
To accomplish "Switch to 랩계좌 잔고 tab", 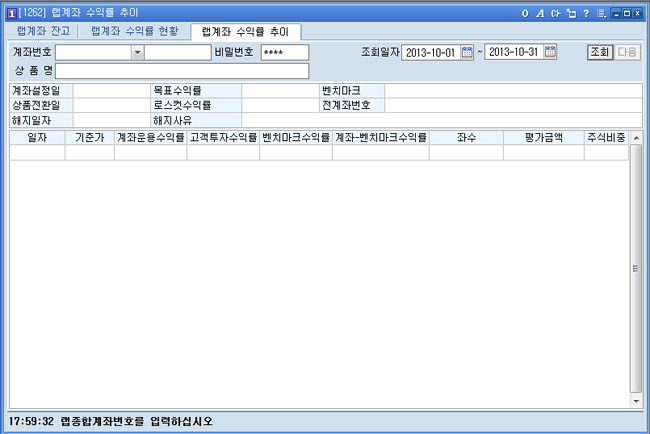I will point(44,31).
